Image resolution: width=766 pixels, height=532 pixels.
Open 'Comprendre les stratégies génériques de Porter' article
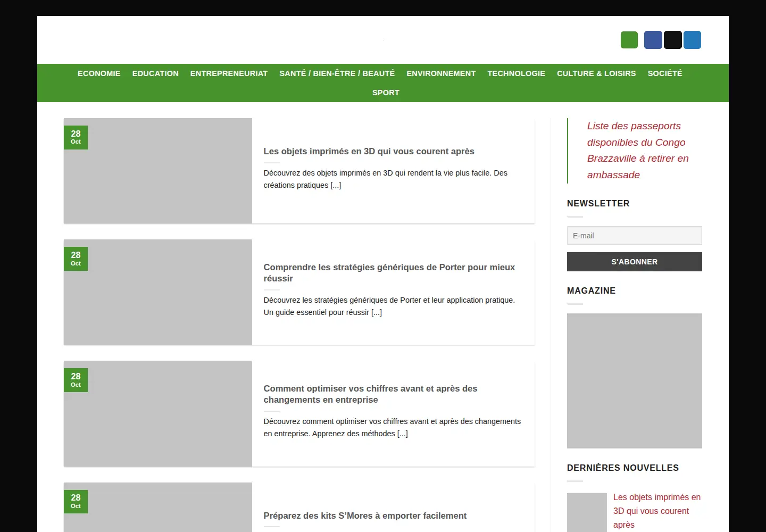coord(389,273)
